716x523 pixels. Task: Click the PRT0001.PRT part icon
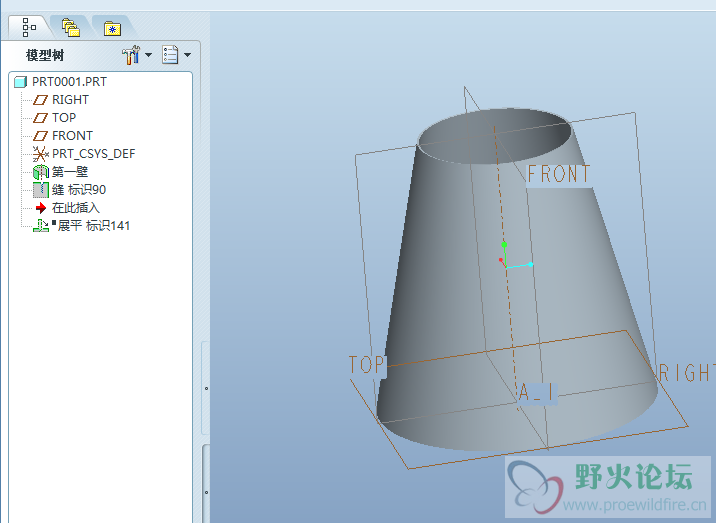[21, 82]
